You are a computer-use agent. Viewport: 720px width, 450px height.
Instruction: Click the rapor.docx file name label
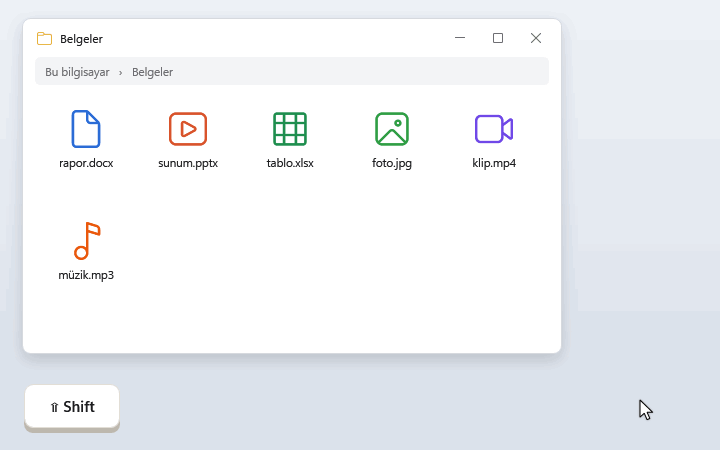86,163
